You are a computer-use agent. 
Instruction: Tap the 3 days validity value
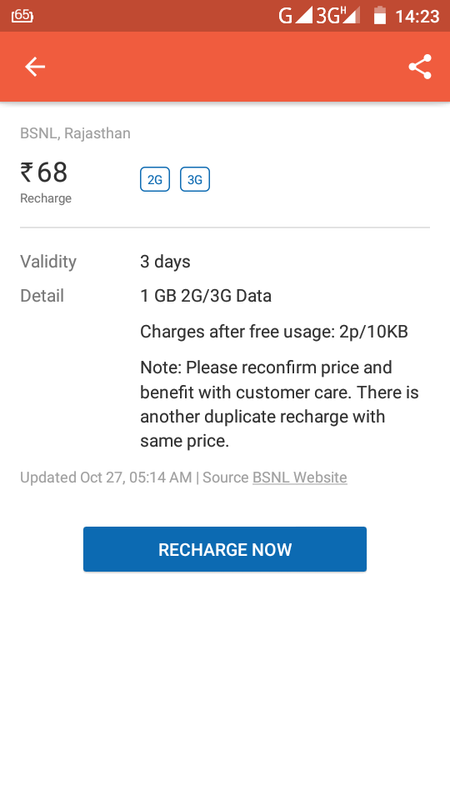point(165,261)
